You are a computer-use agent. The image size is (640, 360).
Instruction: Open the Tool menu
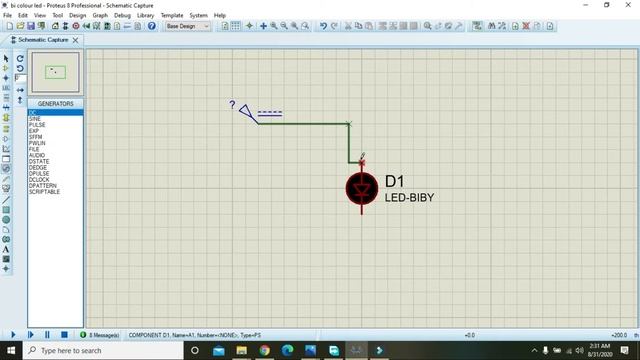pyautogui.click(x=58, y=15)
